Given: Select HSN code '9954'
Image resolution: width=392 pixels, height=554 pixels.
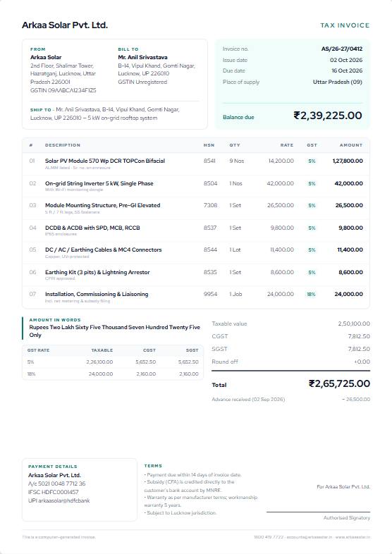Looking at the screenshot, I should pyautogui.click(x=210, y=294).
